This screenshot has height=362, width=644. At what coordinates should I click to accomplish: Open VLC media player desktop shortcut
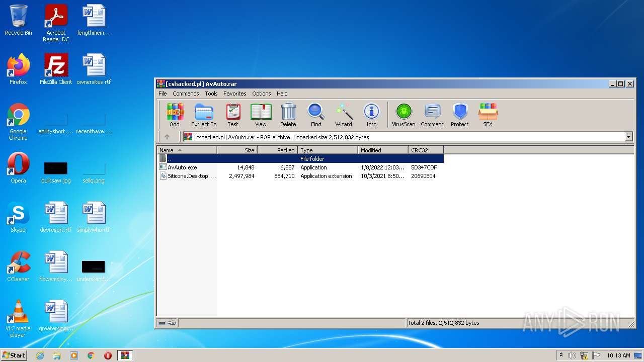point(18,319)
